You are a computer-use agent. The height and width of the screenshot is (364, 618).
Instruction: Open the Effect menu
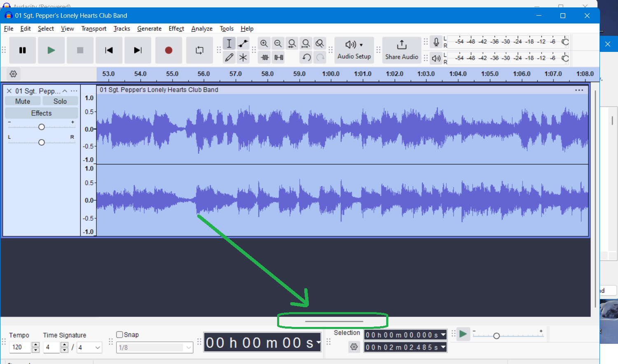[x=176, y=28]
